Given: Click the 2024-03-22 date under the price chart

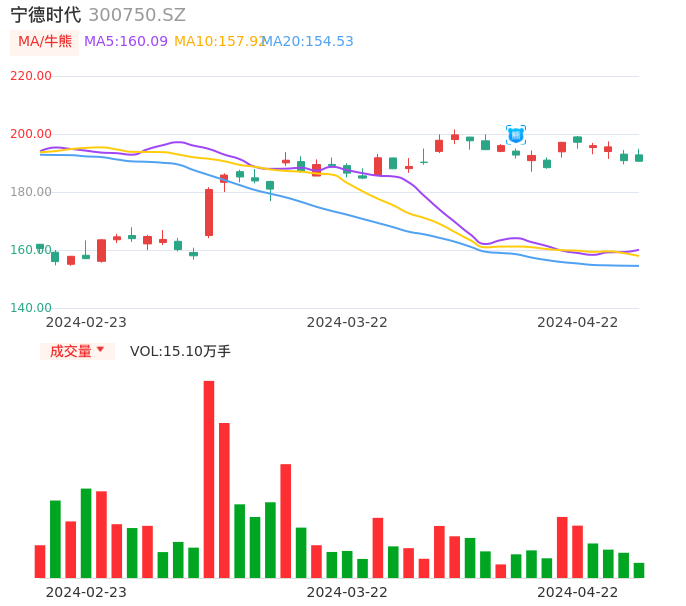Looking at the screenshot, I should click(347, 322).
